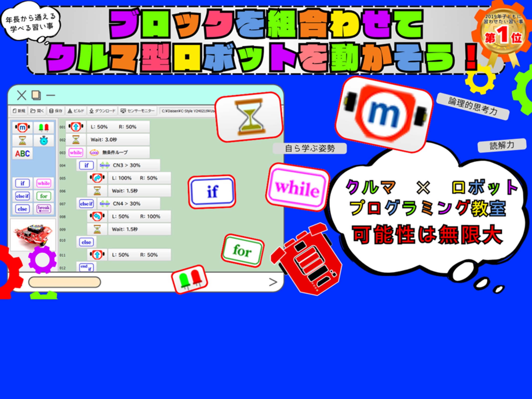Choose the hourglass wait block in the palette
This screenshot has width=532, height=399.
pyautogui.click(x=22, y=141)
